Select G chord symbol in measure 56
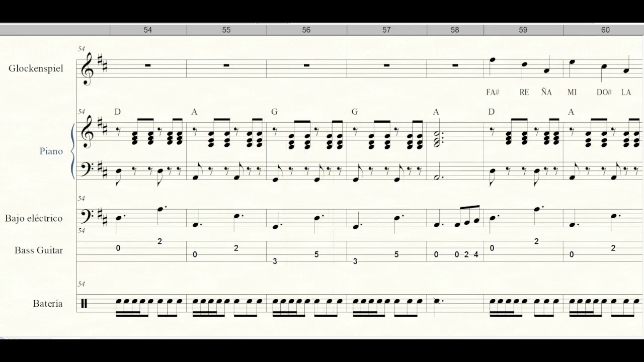This screenshot has height=362, width=644. pyautogui.click(x=274, y=112)
